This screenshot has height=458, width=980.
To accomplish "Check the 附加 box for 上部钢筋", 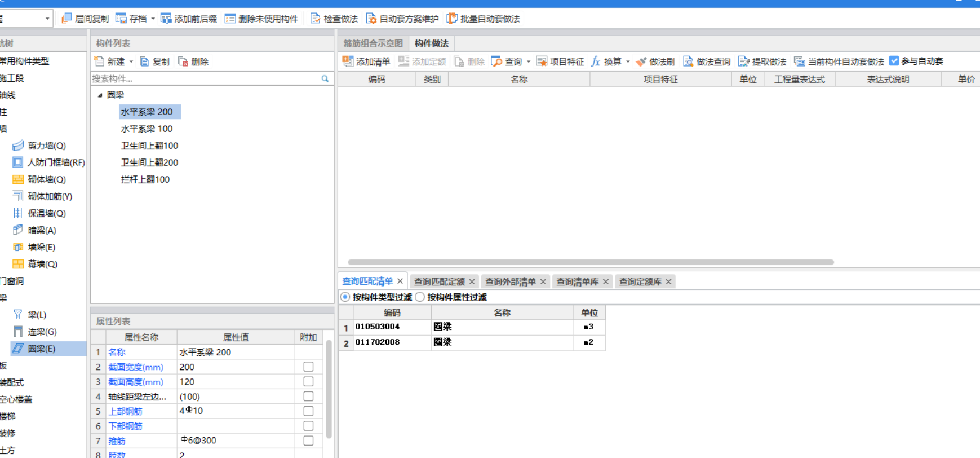I will pyautogui.click(x=308, y=411).
